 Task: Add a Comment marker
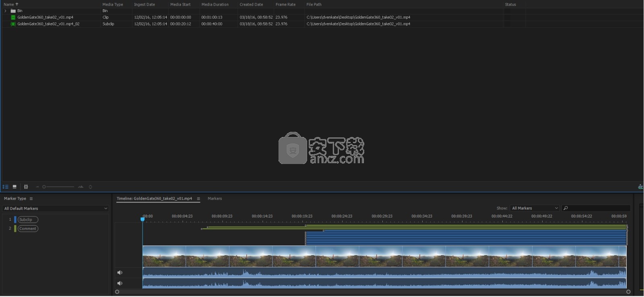point(28,229)
